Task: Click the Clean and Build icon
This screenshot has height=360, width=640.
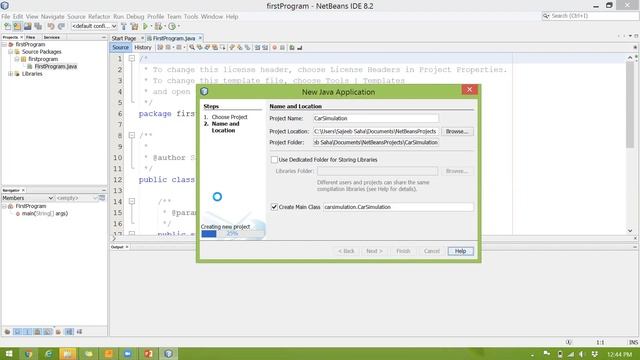Action: tap(134, 26)
